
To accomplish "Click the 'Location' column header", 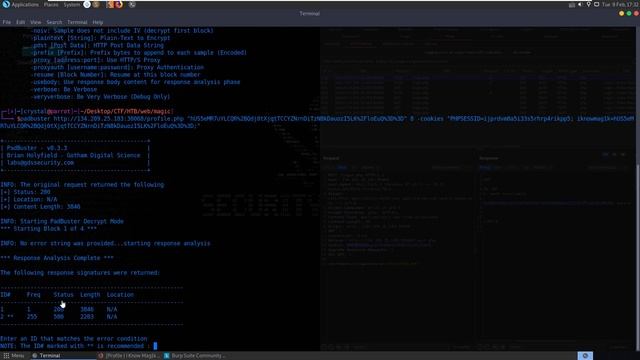I will click(120, 294).
